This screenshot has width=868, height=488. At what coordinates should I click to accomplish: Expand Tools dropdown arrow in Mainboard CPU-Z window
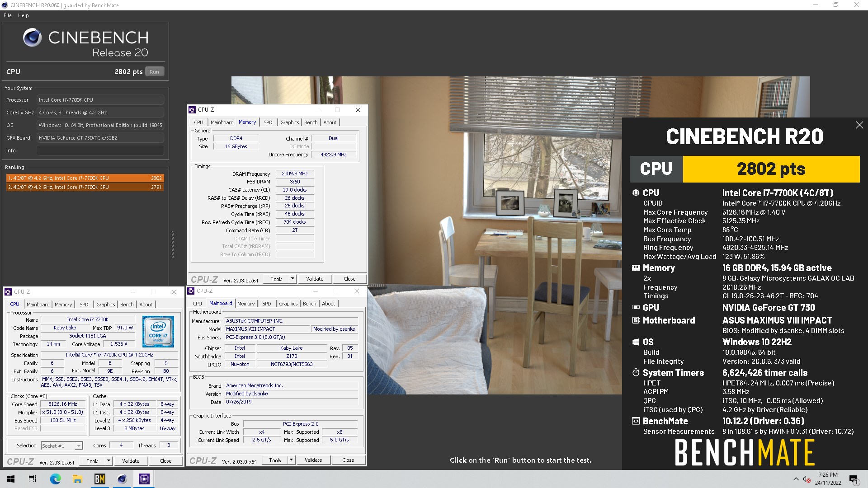[292, 460]
